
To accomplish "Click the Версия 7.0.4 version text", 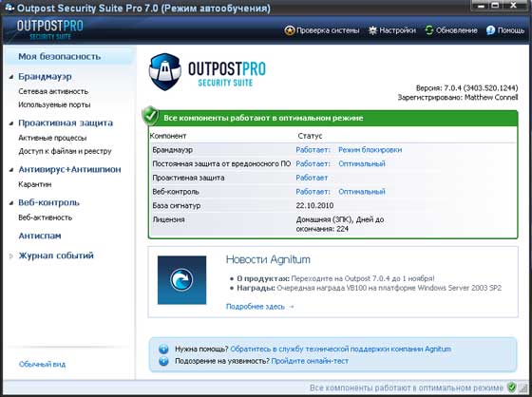I will coord(466,88).
